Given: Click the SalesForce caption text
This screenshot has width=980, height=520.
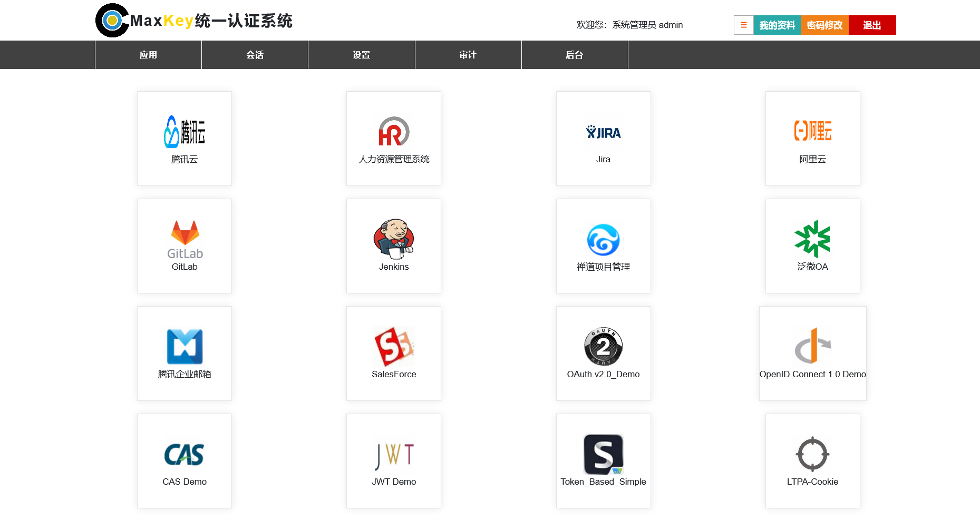Looking at the screenshot, I should coord(394,374).
